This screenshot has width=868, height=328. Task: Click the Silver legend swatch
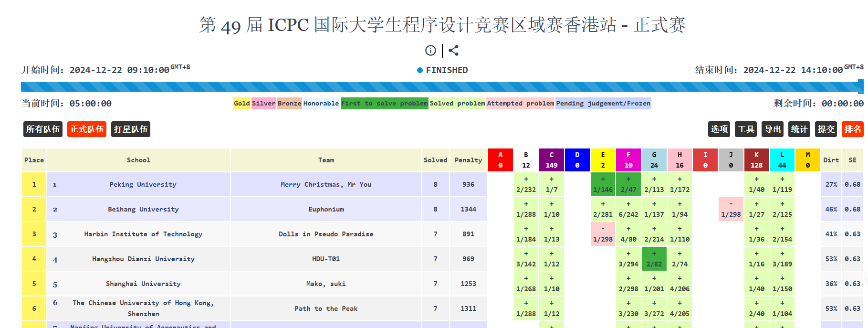tap(263, 103)
